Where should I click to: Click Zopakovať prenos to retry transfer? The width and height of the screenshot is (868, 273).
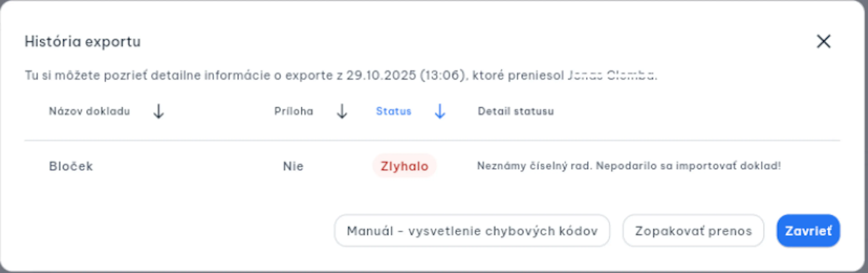[x=693, y=231]
